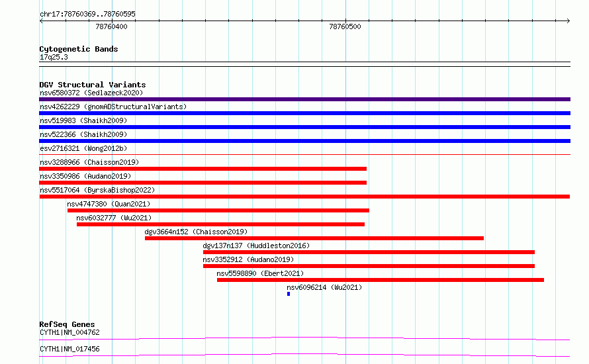This screenshot has width=589, height=364.
Task: Click the nsv6032777 (Wu2021) label
Action: click(114, 218)
